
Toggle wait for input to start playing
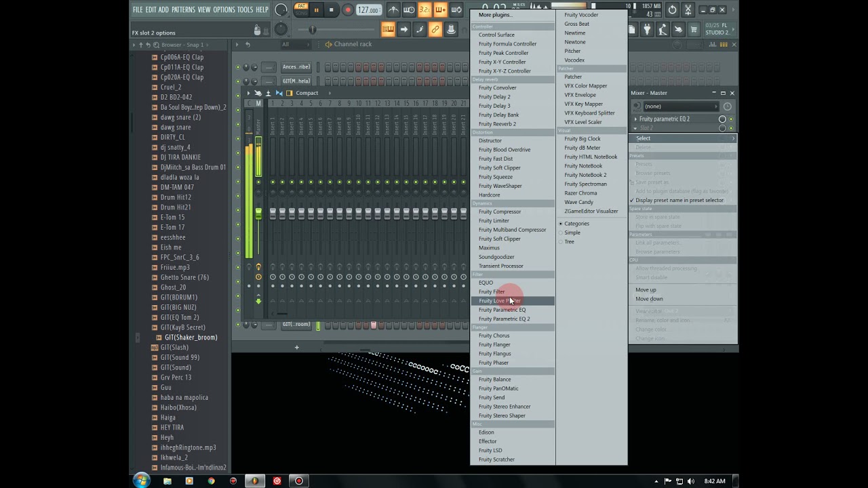pos(409,9)
